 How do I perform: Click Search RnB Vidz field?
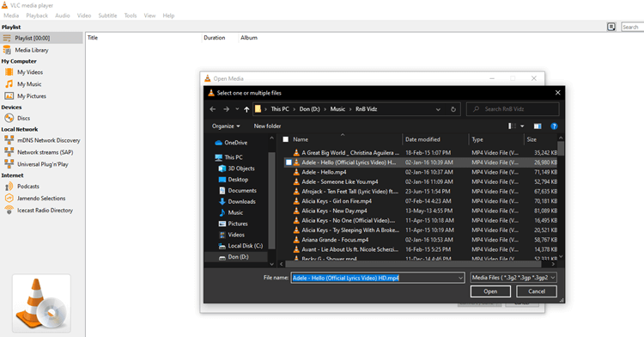[x=513, y=109]
